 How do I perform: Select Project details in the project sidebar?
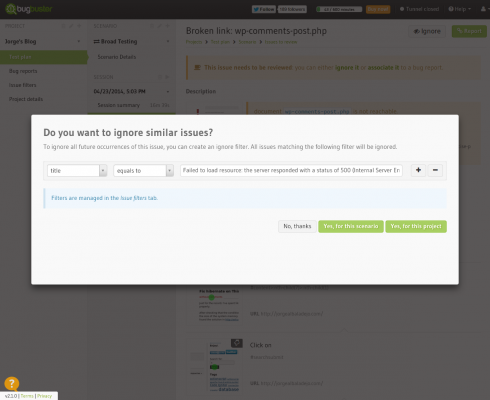click(x=26, y=99)
